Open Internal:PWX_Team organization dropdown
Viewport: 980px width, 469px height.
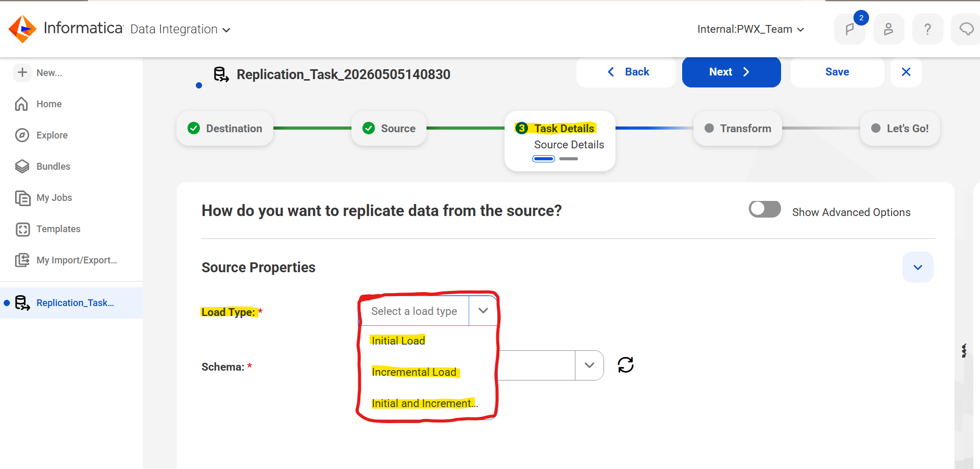(750, 29)
